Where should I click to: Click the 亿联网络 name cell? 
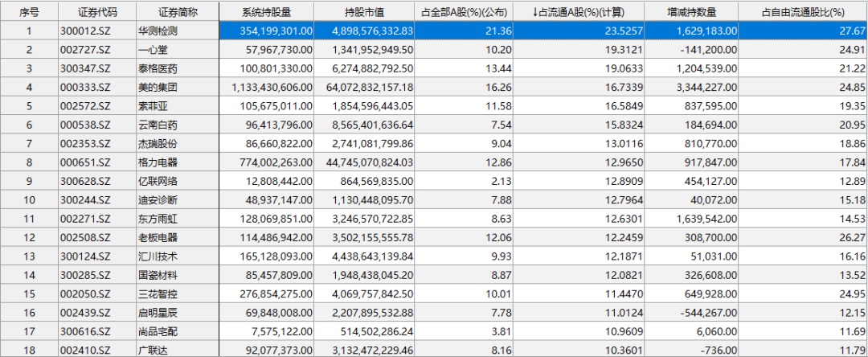(x=178, y=181)
